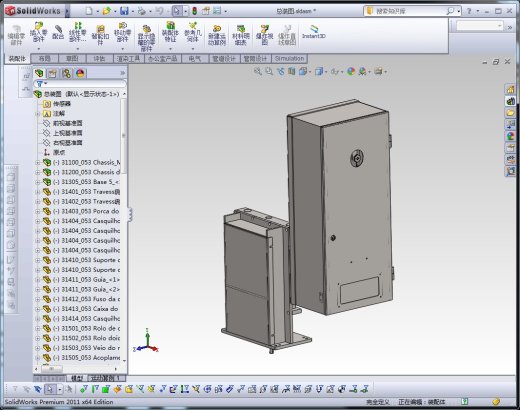Open Insert Components dropdown arrow
This screenshot has width=520, height=410.
tap(39, 49)
